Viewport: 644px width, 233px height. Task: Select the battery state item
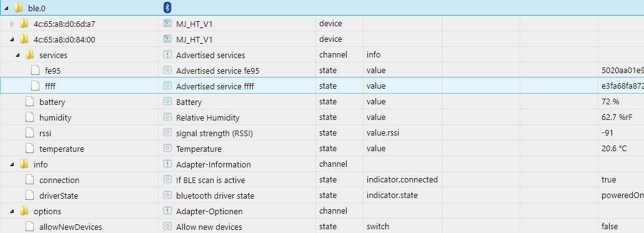52,102
